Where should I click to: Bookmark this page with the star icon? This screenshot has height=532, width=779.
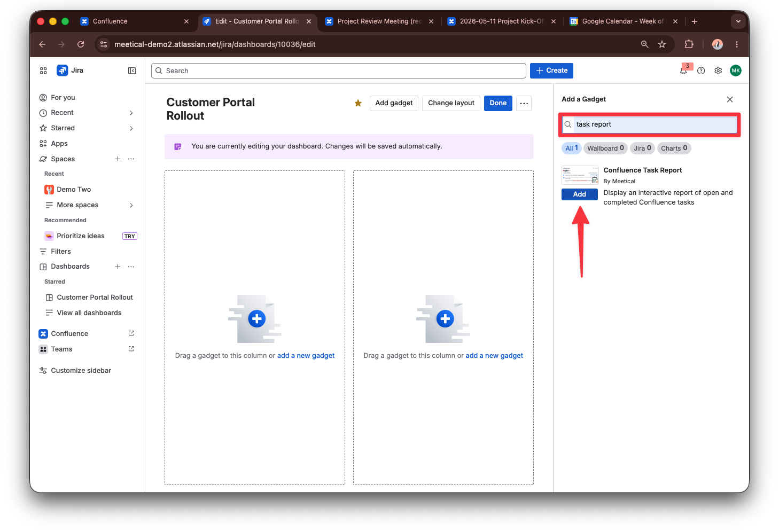(x=662, y=44)
